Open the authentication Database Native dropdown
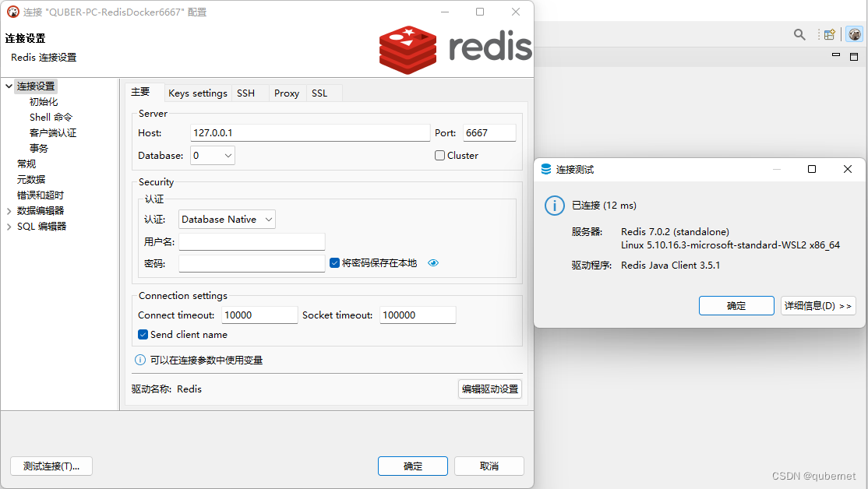This screenshot has height=489, width=868. point(227,220)
